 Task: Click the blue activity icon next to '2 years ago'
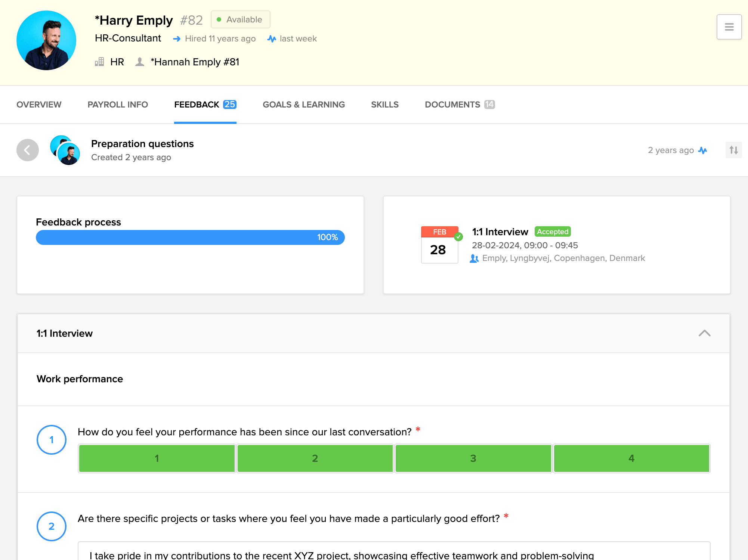704,150
